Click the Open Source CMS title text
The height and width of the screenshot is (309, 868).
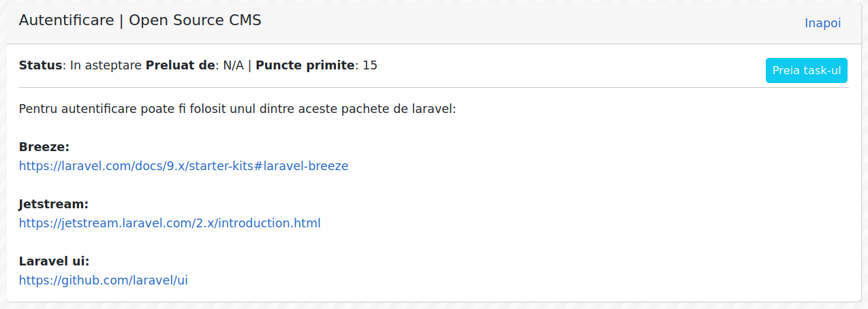(195, 20)
